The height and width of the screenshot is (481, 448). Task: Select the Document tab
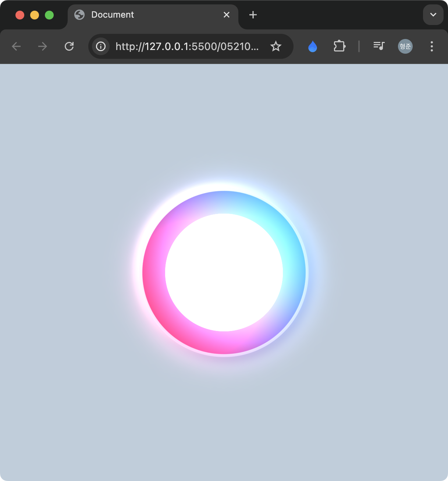click(153, 15)
